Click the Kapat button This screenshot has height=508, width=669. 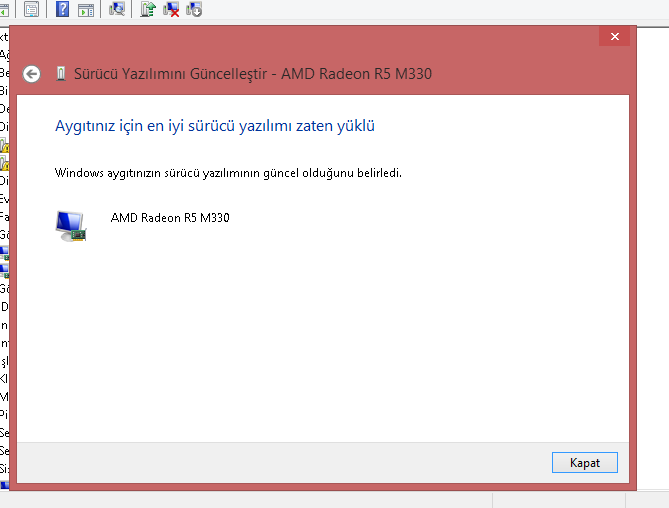(585, 462)
